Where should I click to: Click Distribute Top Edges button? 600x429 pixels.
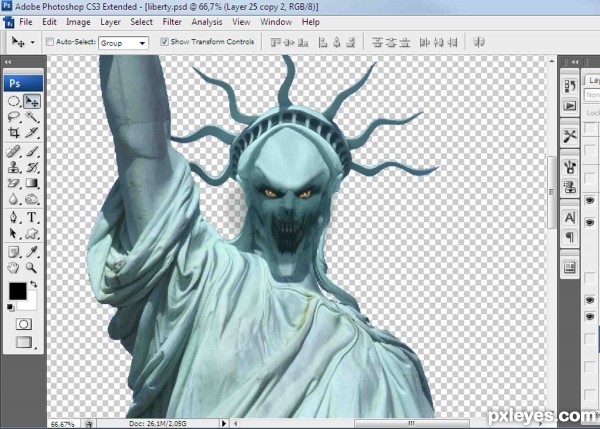click(x=377, y=42)
